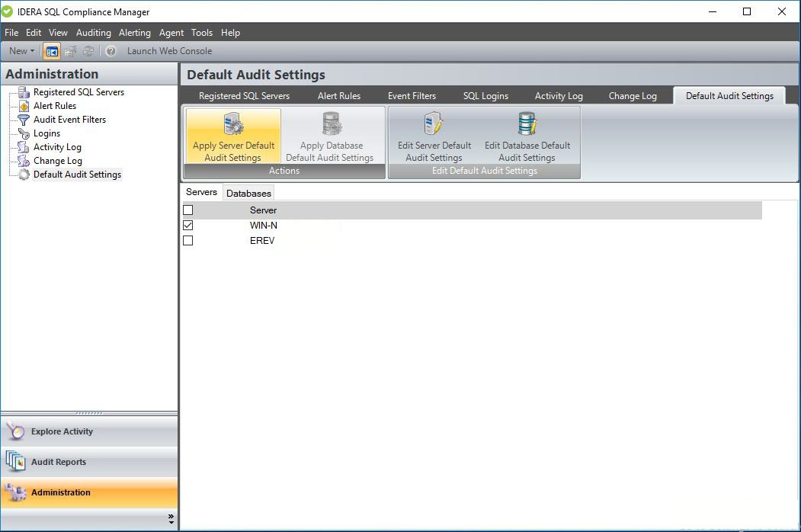
Task: Open Explore Activity navigation panel
Action: 89,431
